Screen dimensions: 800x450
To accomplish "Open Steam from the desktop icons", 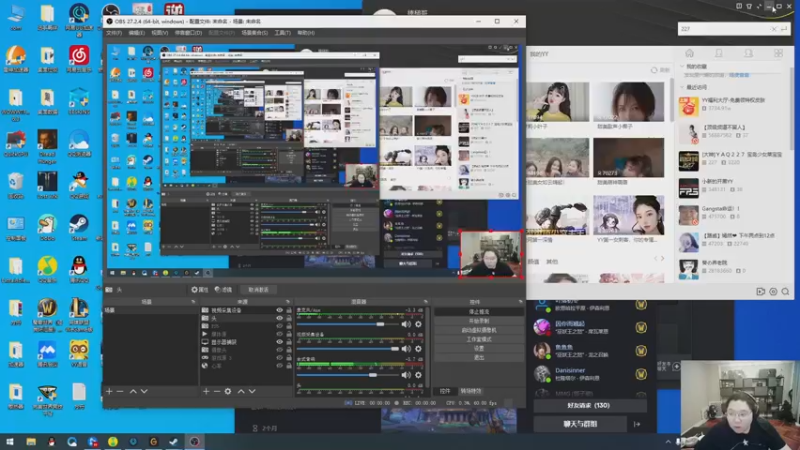I will pyautogui.click(x=78, y=228).
